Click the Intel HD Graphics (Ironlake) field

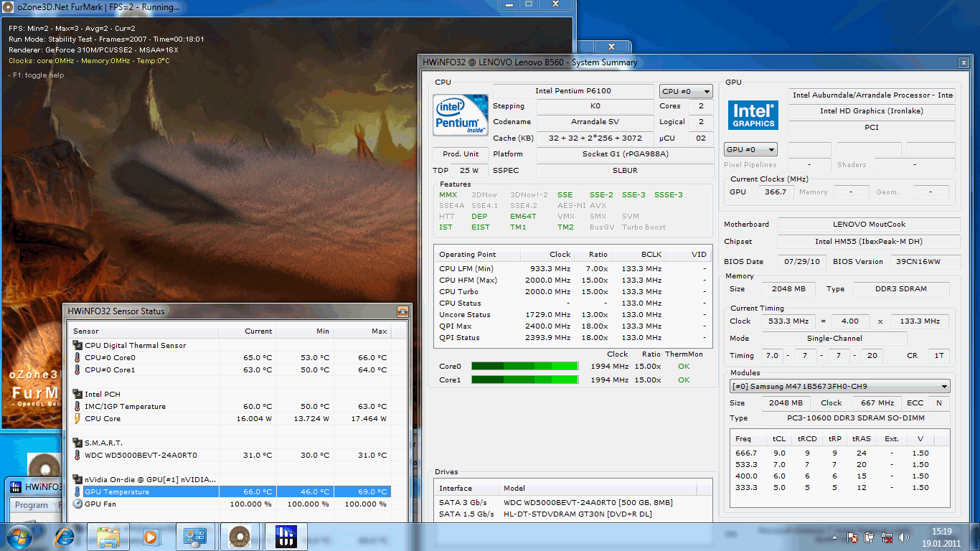(871, 111)
